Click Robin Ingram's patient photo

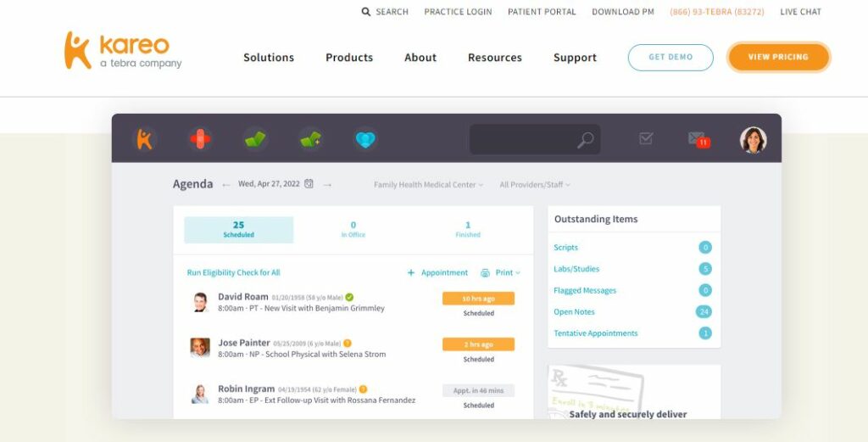coord(200,394)
